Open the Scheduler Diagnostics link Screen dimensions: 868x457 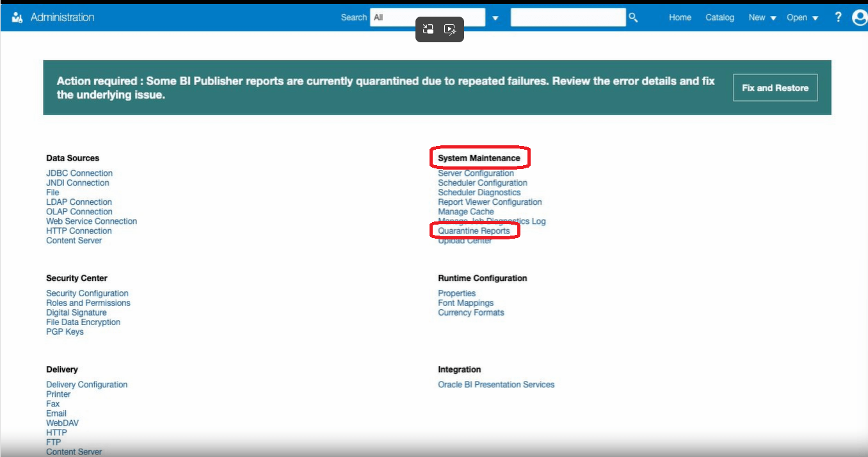[x=479, y=192]
